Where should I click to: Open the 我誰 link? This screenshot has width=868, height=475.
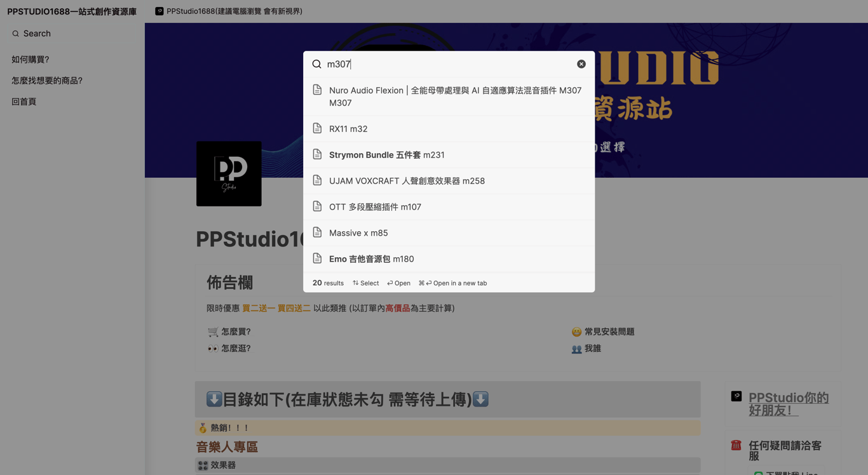pos(593,348)
